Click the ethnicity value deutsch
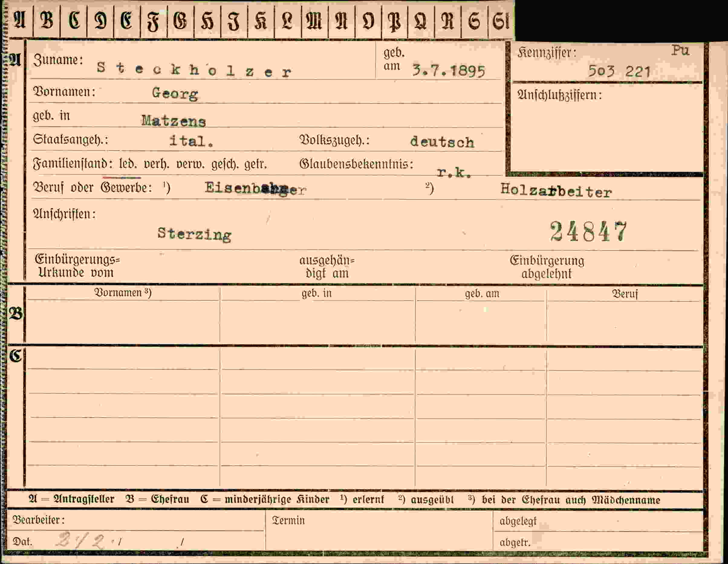Screen dimensions: 728x564 tap(442, 142)
